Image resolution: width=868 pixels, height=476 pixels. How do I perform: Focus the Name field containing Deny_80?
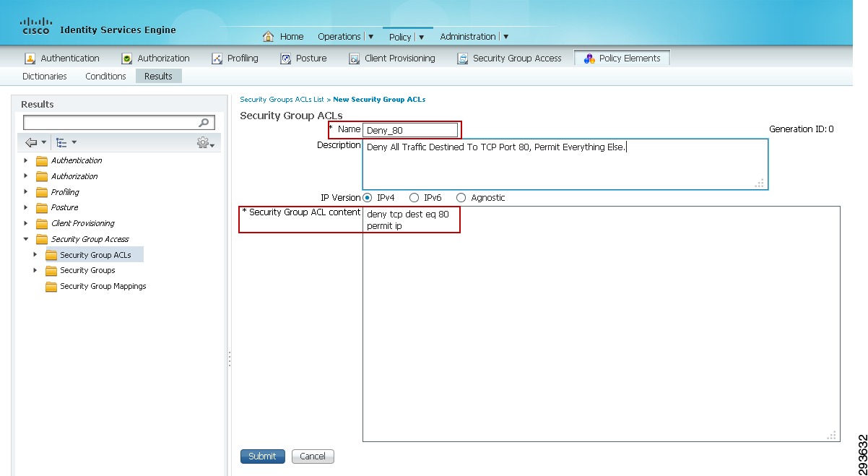click(410, 130)
